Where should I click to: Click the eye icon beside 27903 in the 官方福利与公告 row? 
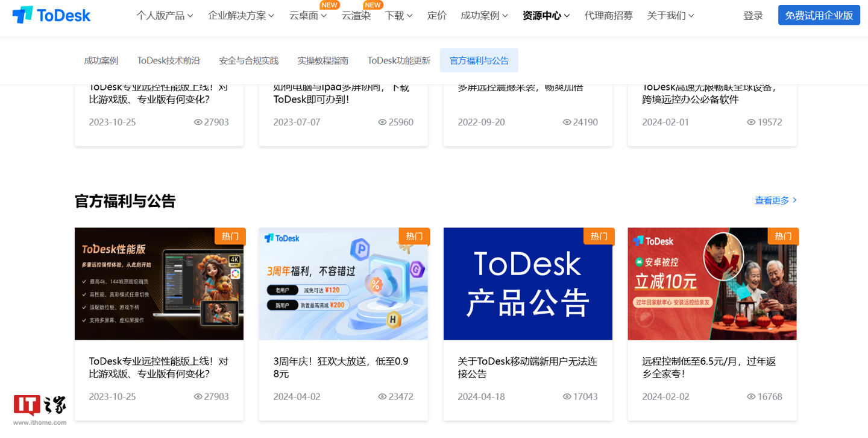(x=198, y=396)
